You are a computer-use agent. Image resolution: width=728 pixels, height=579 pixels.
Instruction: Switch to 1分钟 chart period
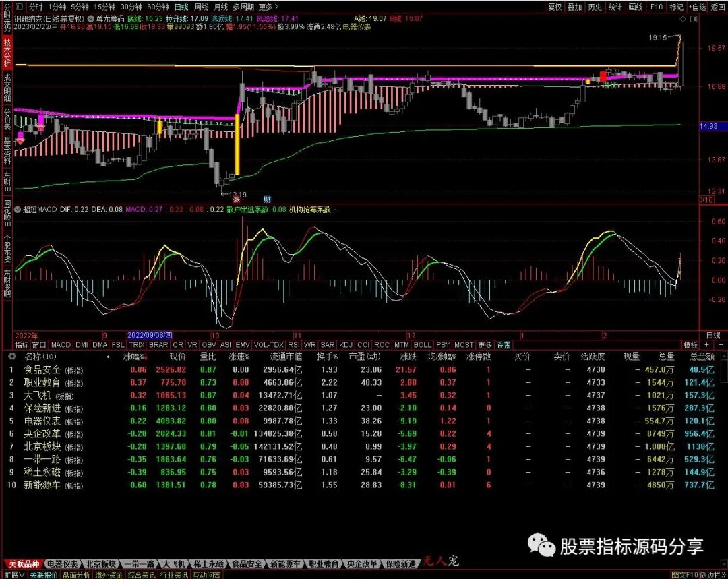pos(57,7)
